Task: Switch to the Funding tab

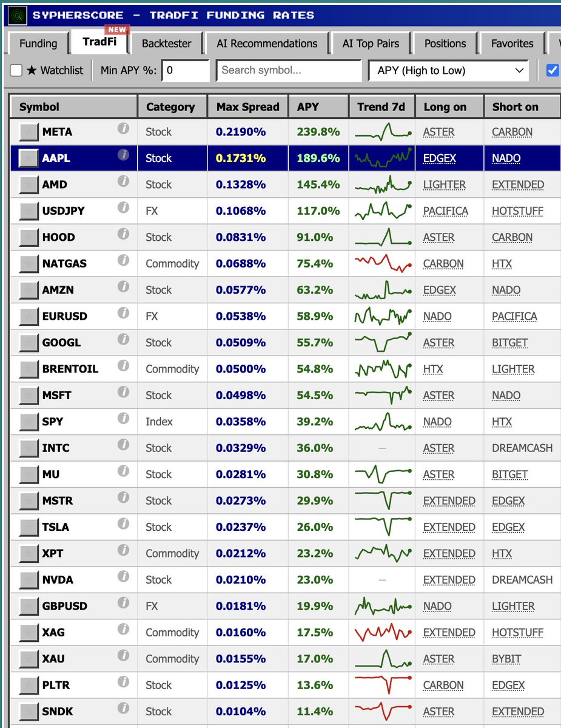Action: click(38, 44)
